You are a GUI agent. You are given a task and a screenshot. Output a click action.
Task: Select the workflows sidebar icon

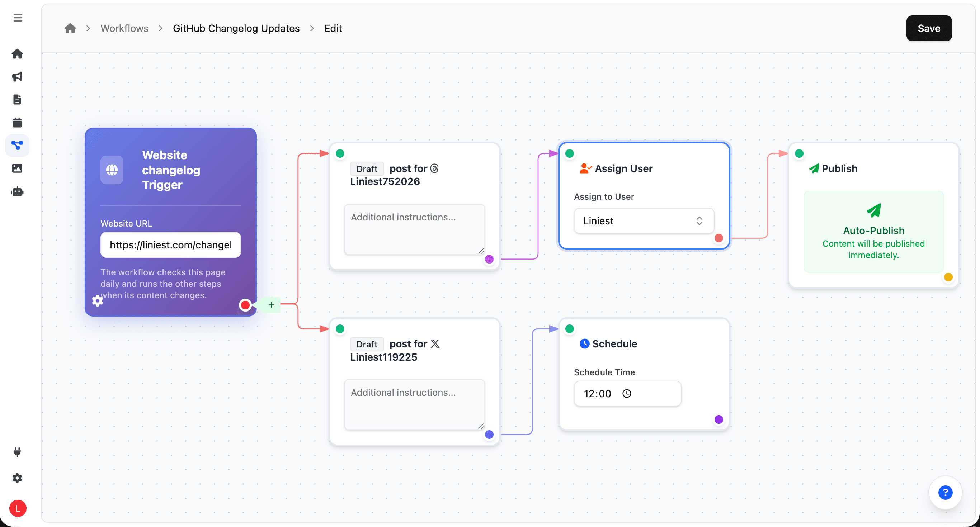[17, 145]
